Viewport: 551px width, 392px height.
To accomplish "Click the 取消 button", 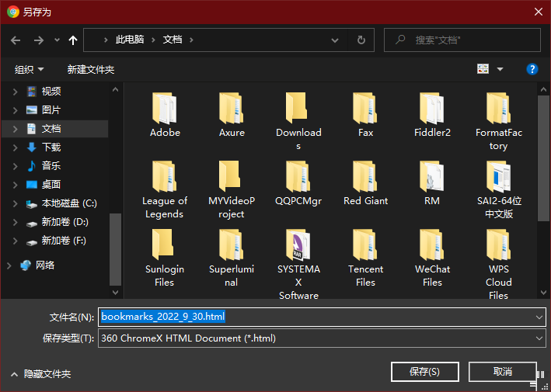I will (503, 372).
